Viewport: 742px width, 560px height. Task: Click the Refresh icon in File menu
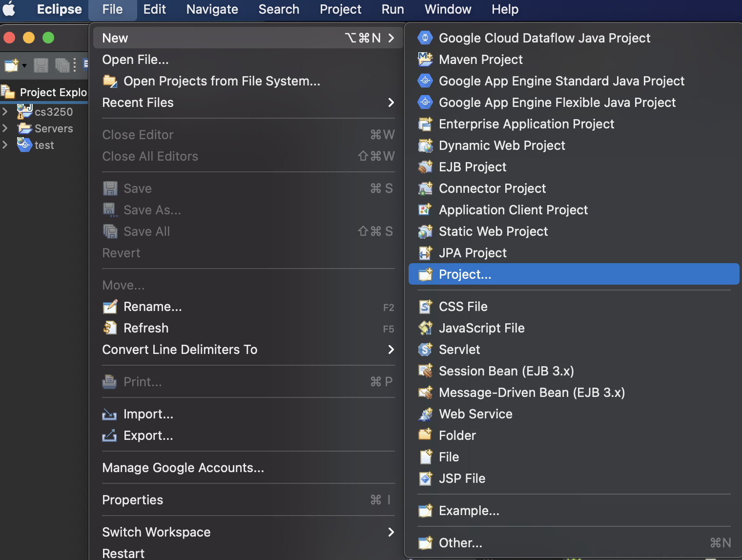click(x=110, y=328)
